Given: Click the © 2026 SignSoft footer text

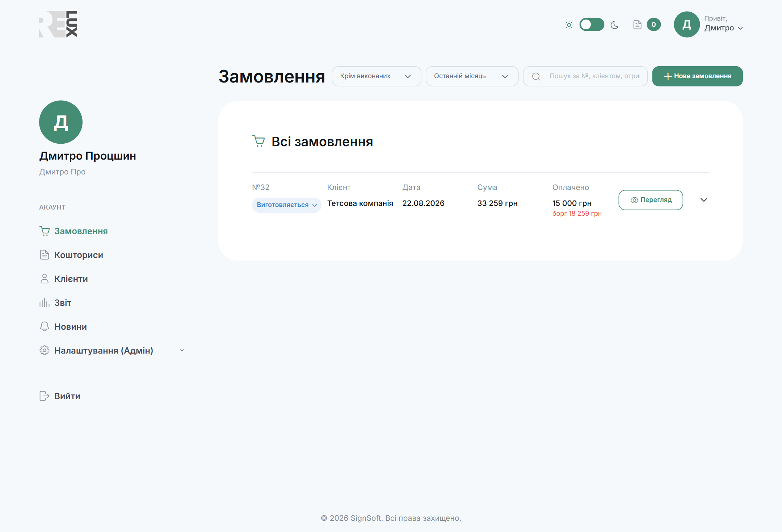Looking at the screenshot, I should pyautogui.click(x=391, y=518).
